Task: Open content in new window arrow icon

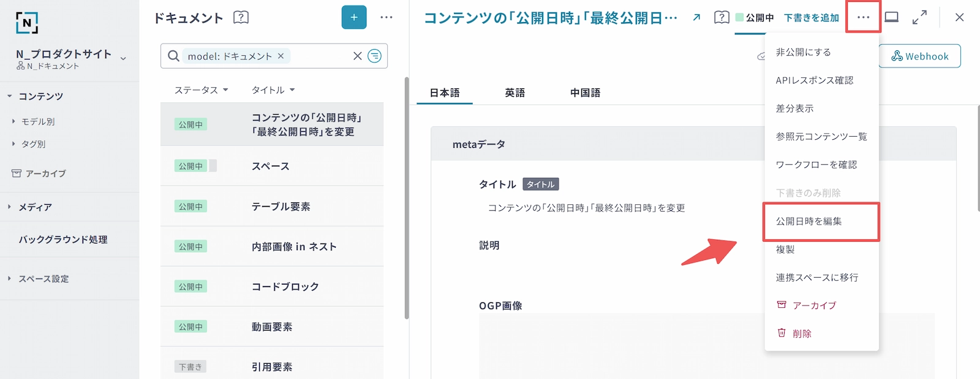Action: click(x=696, y=17)
